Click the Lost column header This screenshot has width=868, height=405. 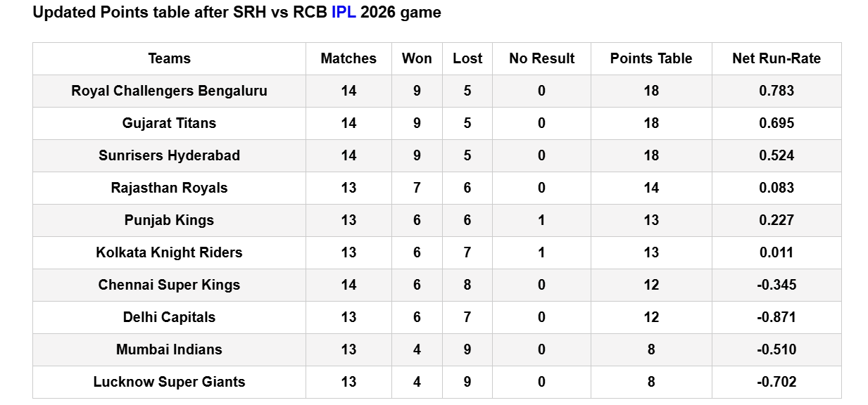[x=467, y=58]
